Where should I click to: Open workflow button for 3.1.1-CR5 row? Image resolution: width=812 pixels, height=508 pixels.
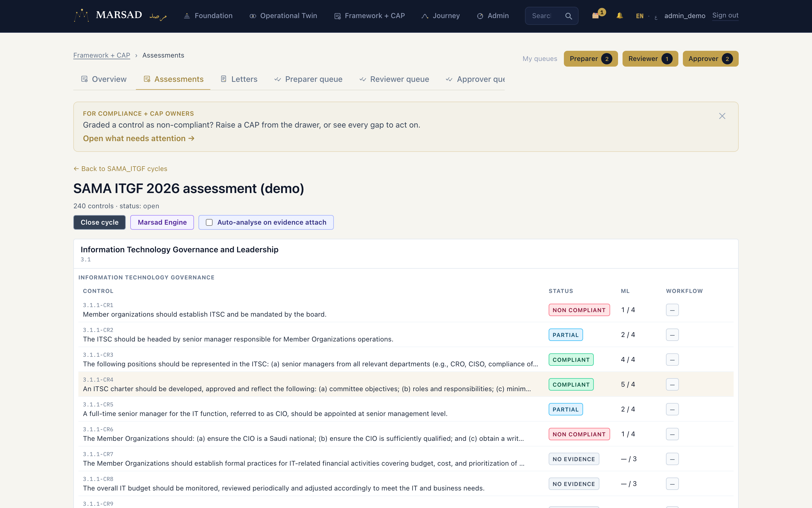pyautogui.click(x=672, y=409)
